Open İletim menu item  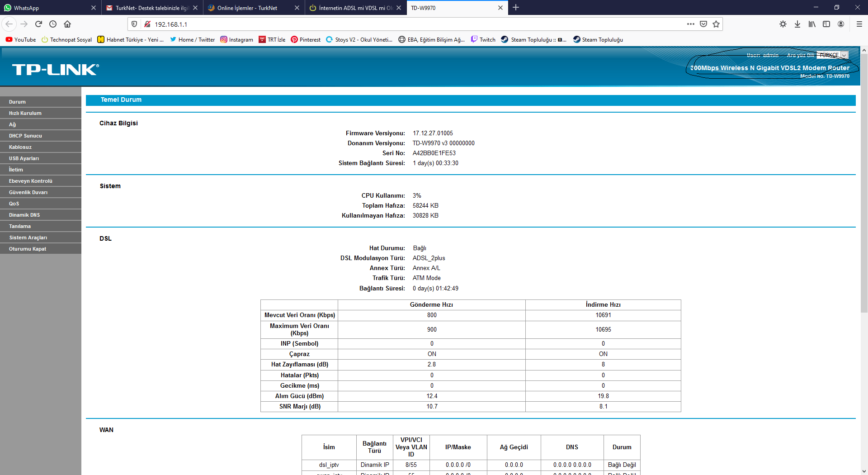tap(41, 170)
